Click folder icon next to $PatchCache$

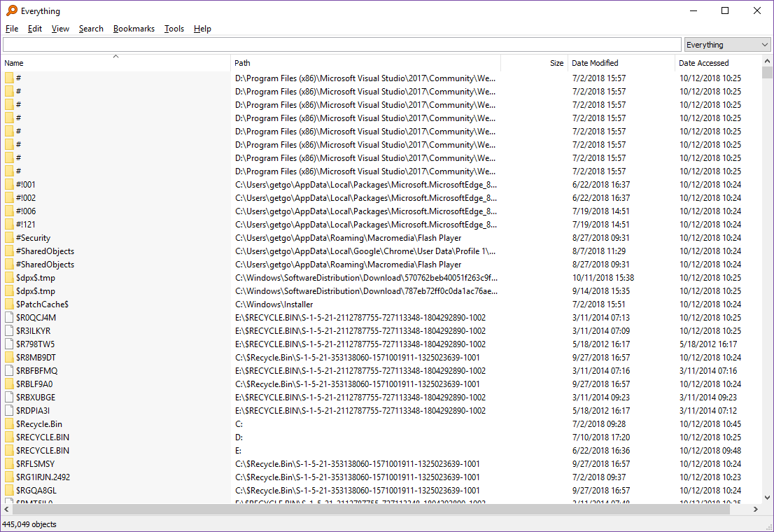(9, 304)
